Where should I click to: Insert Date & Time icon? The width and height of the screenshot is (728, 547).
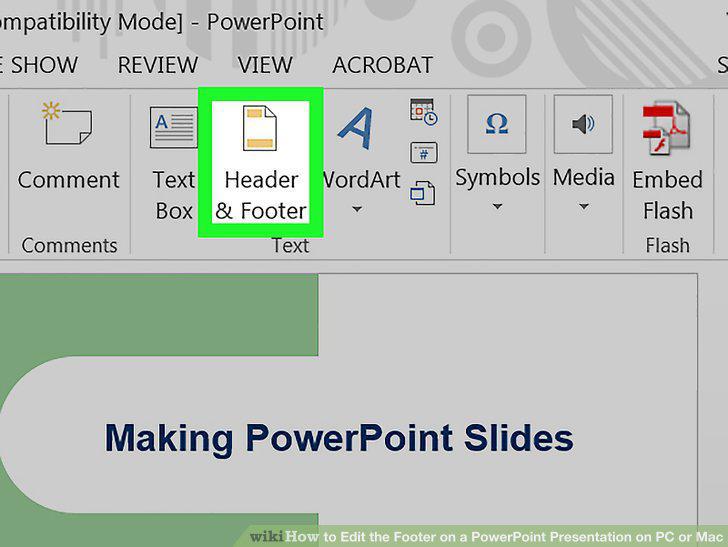(423, 112)
